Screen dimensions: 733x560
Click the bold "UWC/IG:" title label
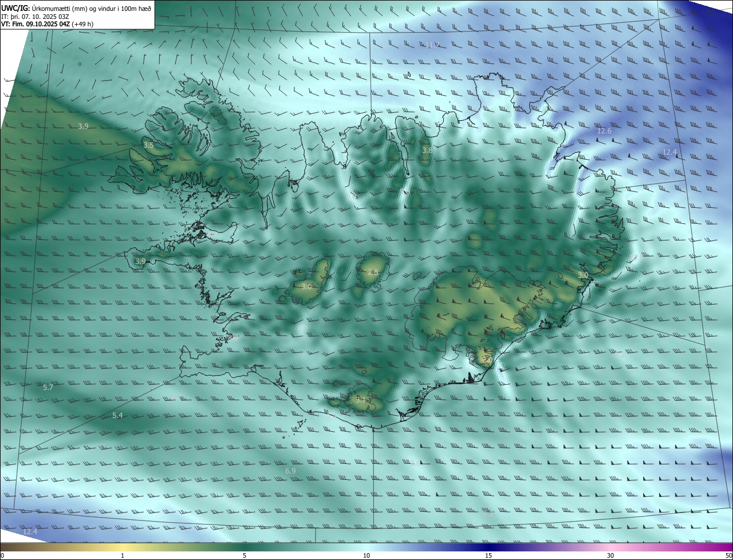[15, 9]
